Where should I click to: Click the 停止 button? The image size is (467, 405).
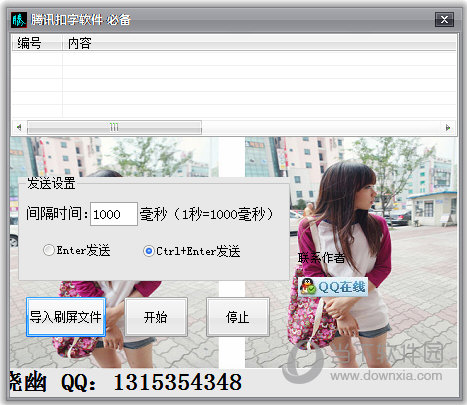click(x=238, y=317)
